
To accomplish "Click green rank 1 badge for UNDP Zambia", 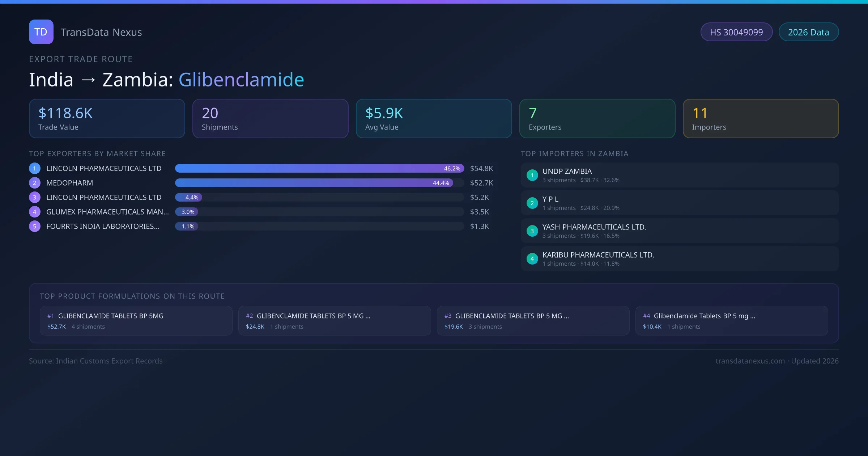I will pos(532,175).
